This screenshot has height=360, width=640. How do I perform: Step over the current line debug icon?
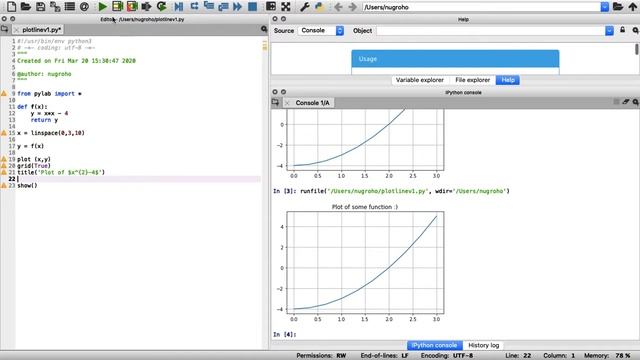coord(194,7)
